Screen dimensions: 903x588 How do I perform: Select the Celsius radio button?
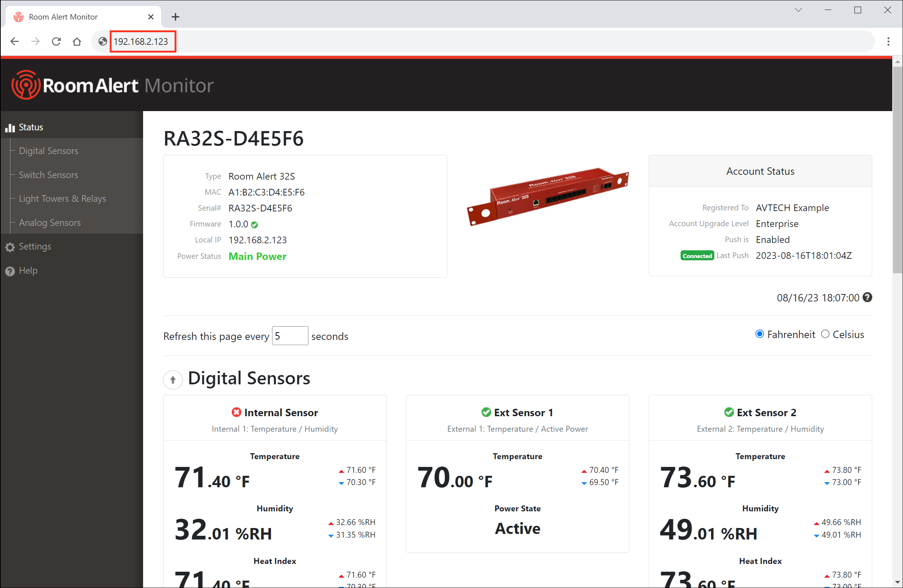pyautogui.click(x=825, y=334)
